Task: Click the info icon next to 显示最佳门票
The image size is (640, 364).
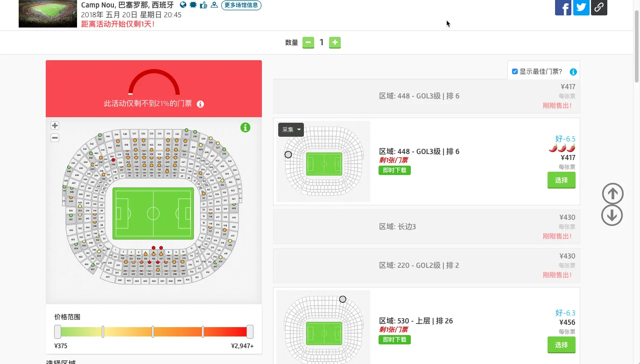Action: point(573,72)
